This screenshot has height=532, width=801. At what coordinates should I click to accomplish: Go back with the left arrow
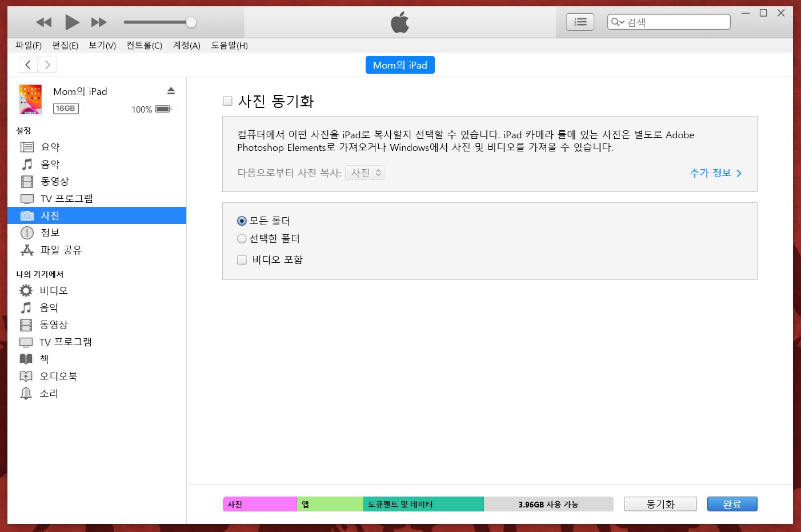pos(28,65)
